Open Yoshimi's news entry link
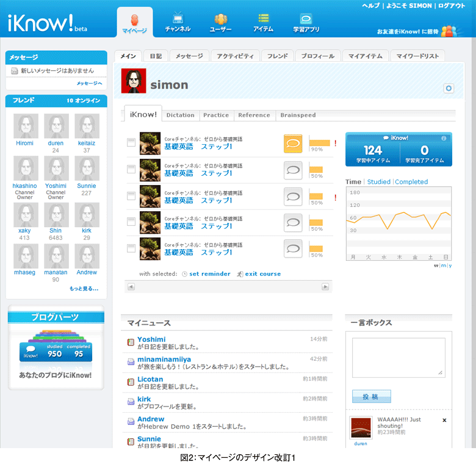Image resolution: width=476 pixels, height=464 pixels. click(151, 339)
